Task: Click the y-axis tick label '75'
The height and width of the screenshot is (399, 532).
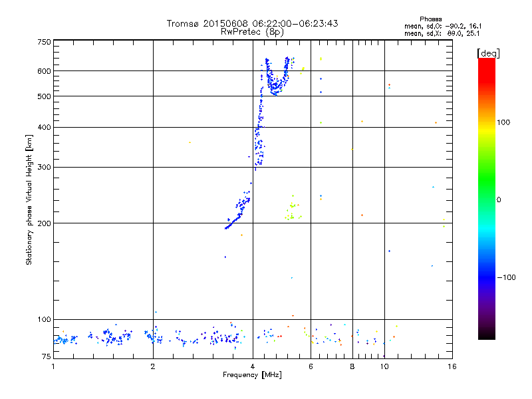Action: (x=47, y=356)
